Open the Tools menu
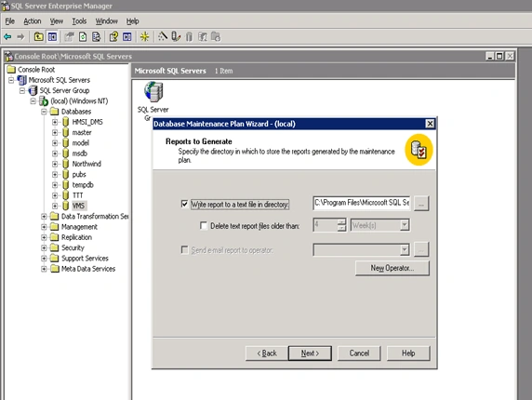Viewport: 532px width, 400px height. pyautogui.click(x=79, y=21)
